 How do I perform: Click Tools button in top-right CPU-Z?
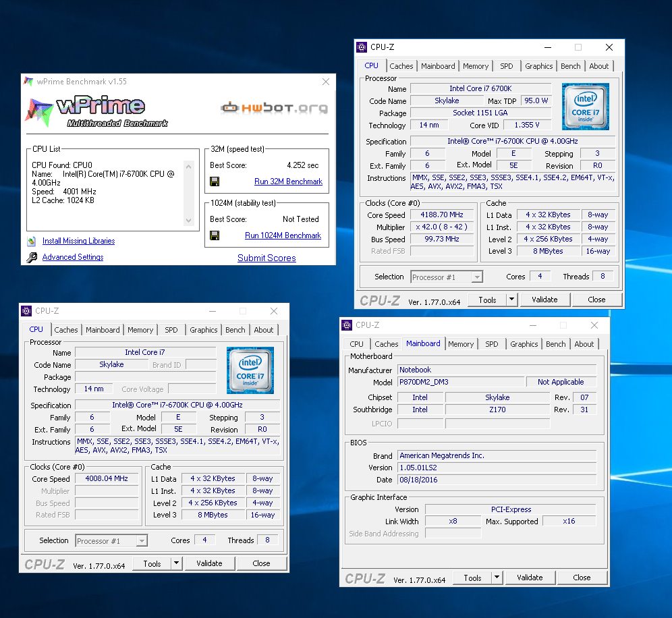[x=487, y=300]
